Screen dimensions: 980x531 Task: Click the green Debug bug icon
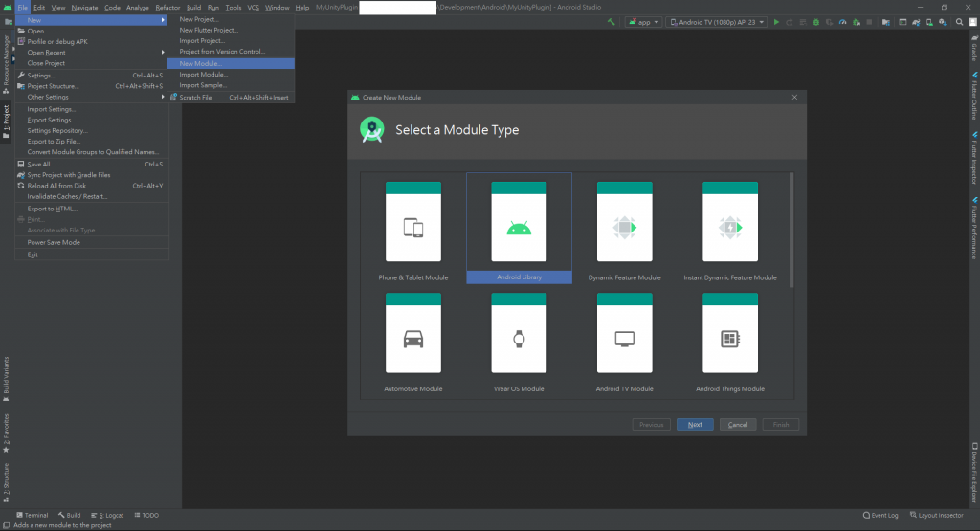tap(815, 22)
